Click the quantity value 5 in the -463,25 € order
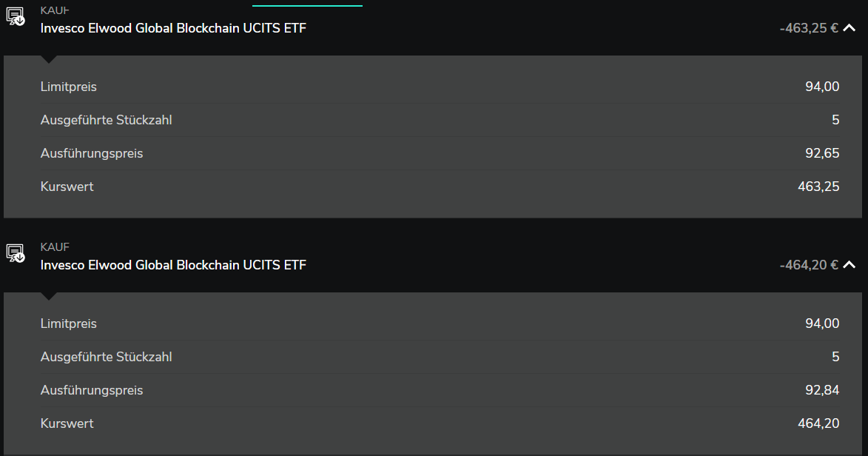This screenshot has height=456, width=868. coord(835,120)
